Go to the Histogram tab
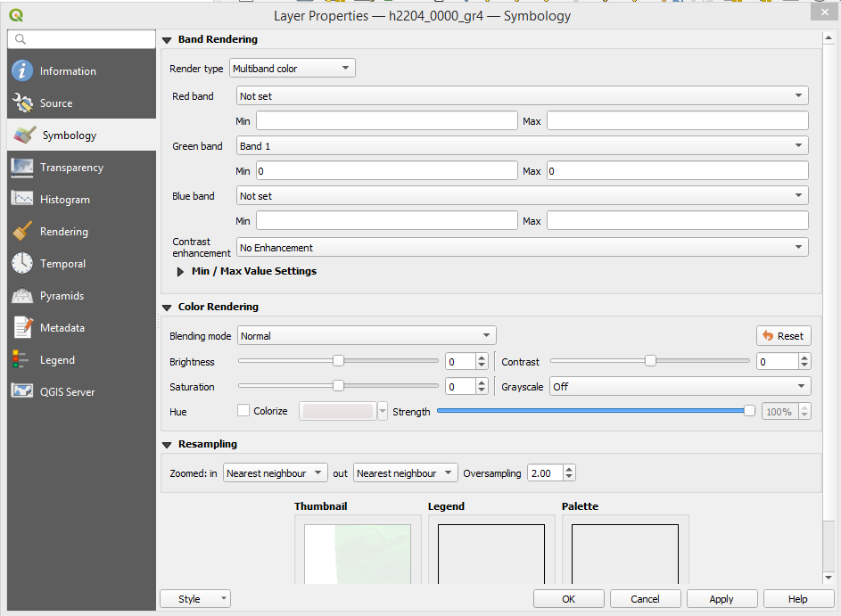Screen dimensions: 841x616 tap(81, 199)
